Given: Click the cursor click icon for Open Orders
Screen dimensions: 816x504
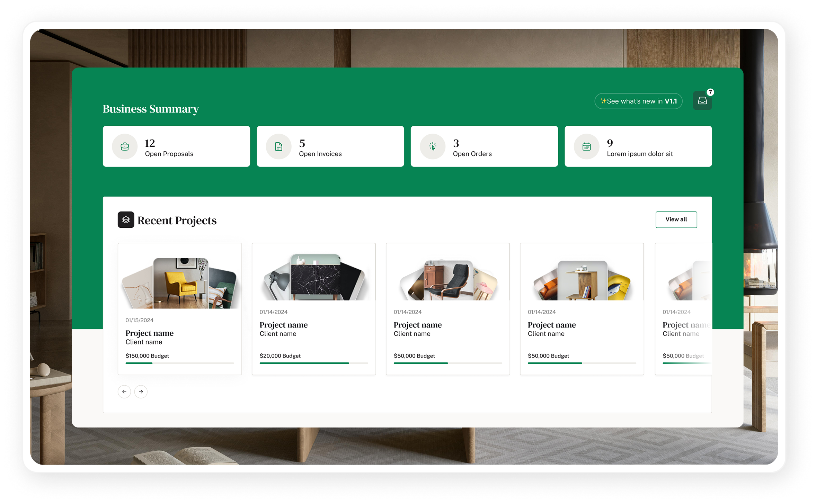Looking at the screenshot, I should coord(432,146).
